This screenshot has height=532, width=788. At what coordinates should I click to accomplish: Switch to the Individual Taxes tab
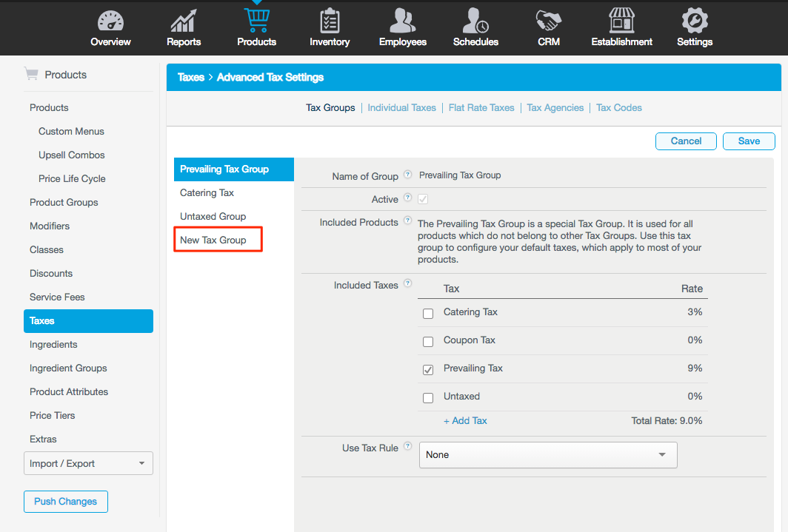point(401,107)
